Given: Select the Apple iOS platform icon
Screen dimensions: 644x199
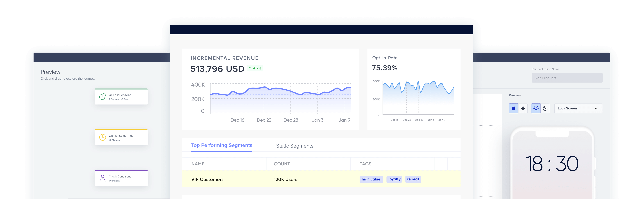Looking at the screenshot, I should pos(513,108).
